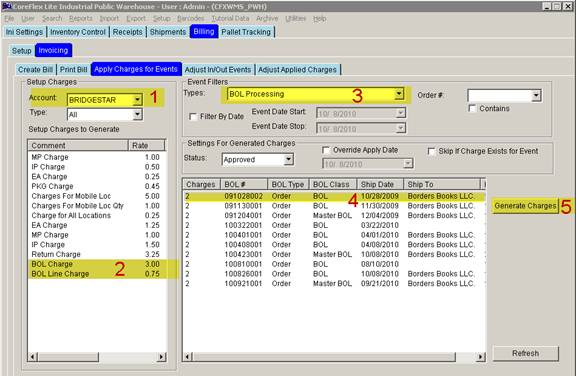
Task: Open the Order # dropdown
Action: (536, 95)
